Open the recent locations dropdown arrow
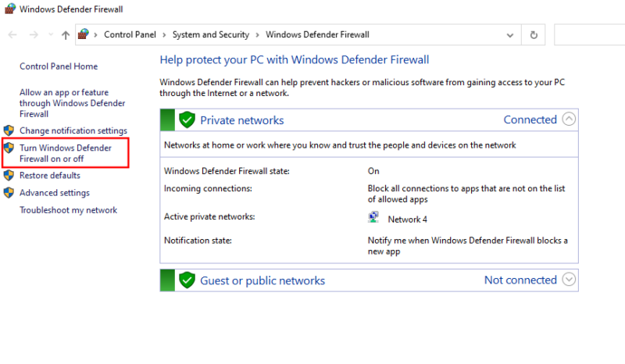The height and width of the screenshot is (364, 625). pyautogui.click(x=50, y=35)
